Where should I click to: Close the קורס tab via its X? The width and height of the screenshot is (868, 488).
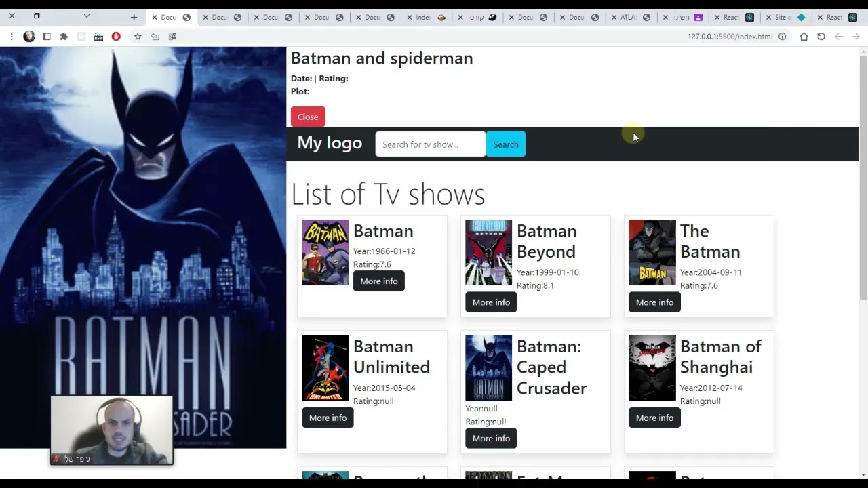[460, 18]
